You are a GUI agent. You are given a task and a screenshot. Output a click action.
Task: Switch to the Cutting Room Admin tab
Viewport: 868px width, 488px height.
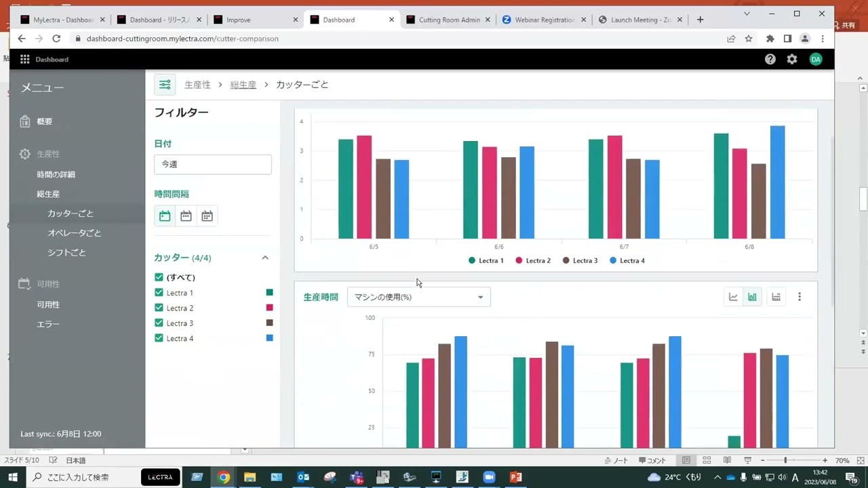(x=448, y=20)
